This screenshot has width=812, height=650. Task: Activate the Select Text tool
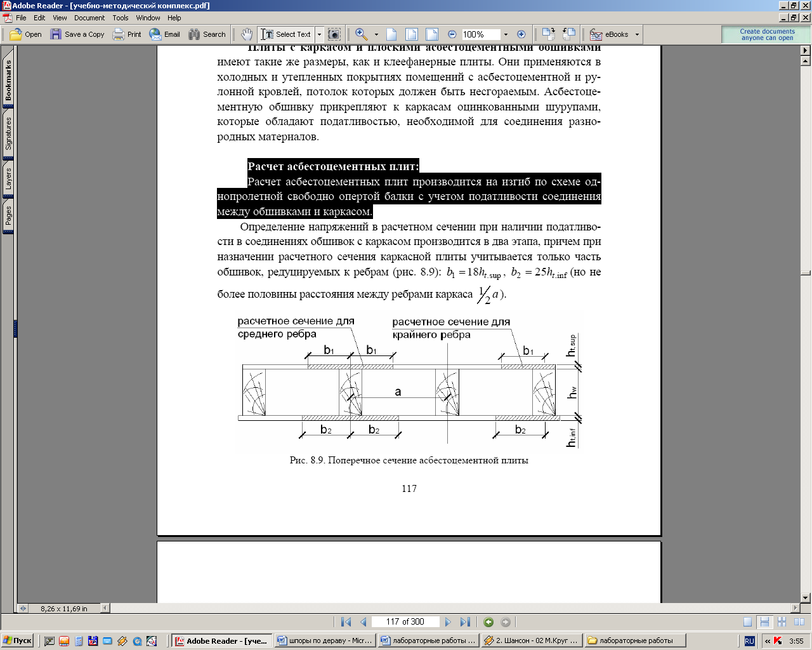coord(286,34)
